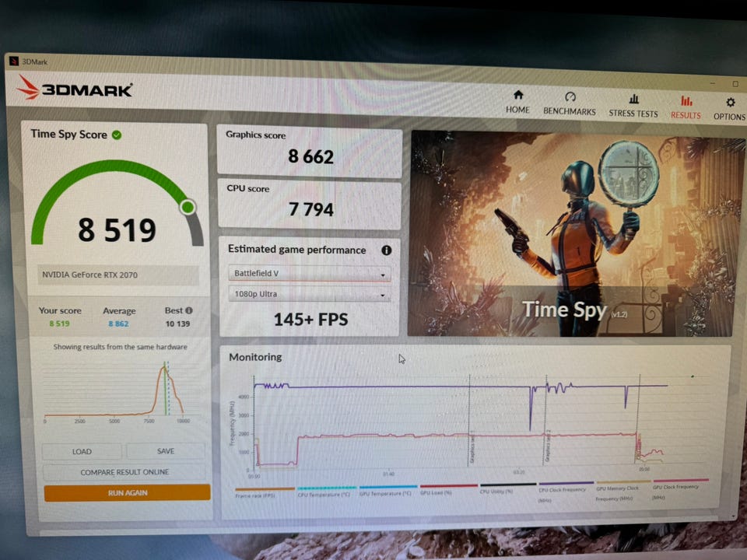Click green validation checkmark beside Time Spy Score
Screen dimensions: 747x560
pyautogui.click(x=117, y=135)
